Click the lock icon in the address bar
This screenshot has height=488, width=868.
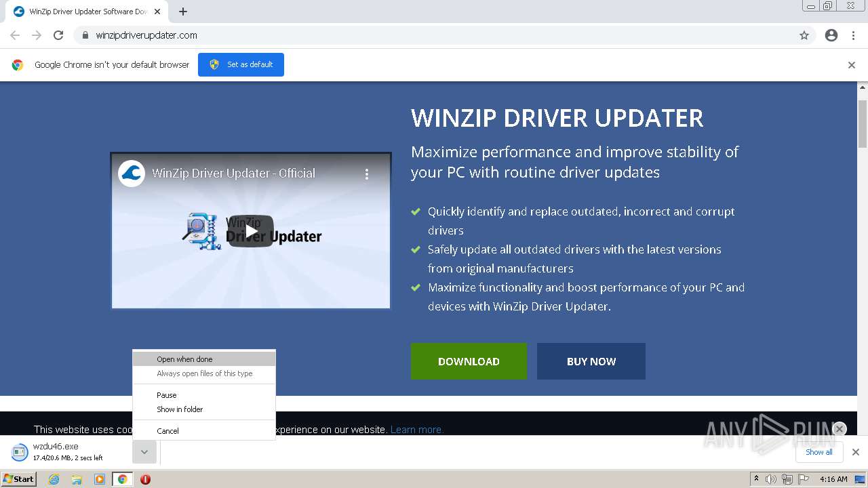[x=85, y=35]
